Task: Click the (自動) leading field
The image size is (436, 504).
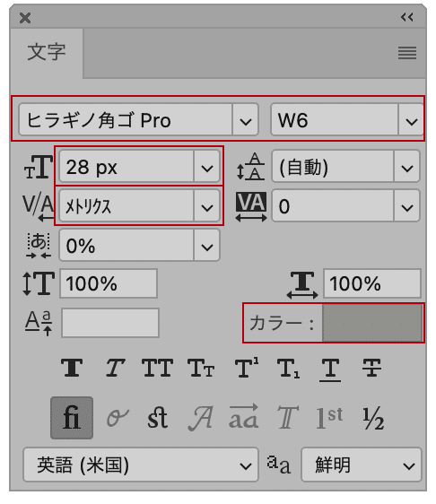Action: tap(333, 167)
